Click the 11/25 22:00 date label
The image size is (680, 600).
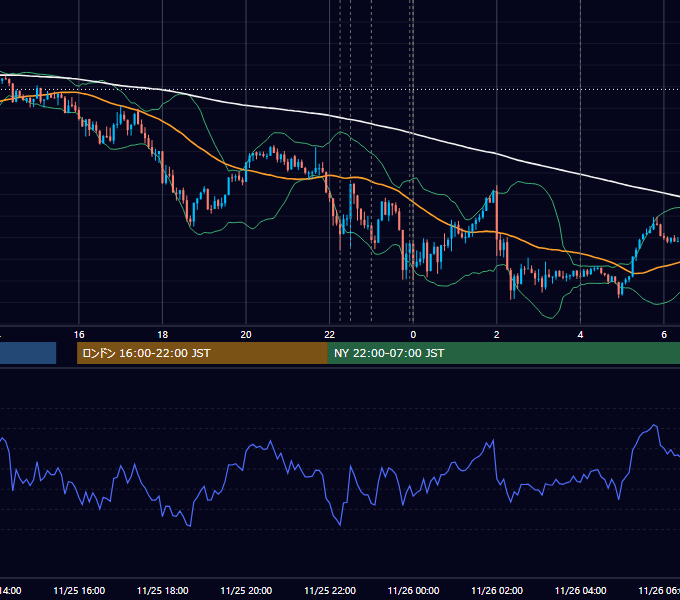click(330, 590)
